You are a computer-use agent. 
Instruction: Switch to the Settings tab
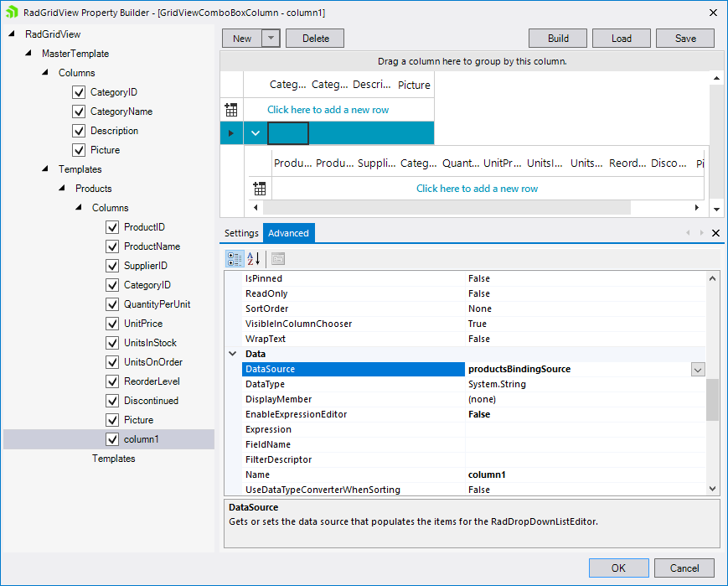[241, 233]
